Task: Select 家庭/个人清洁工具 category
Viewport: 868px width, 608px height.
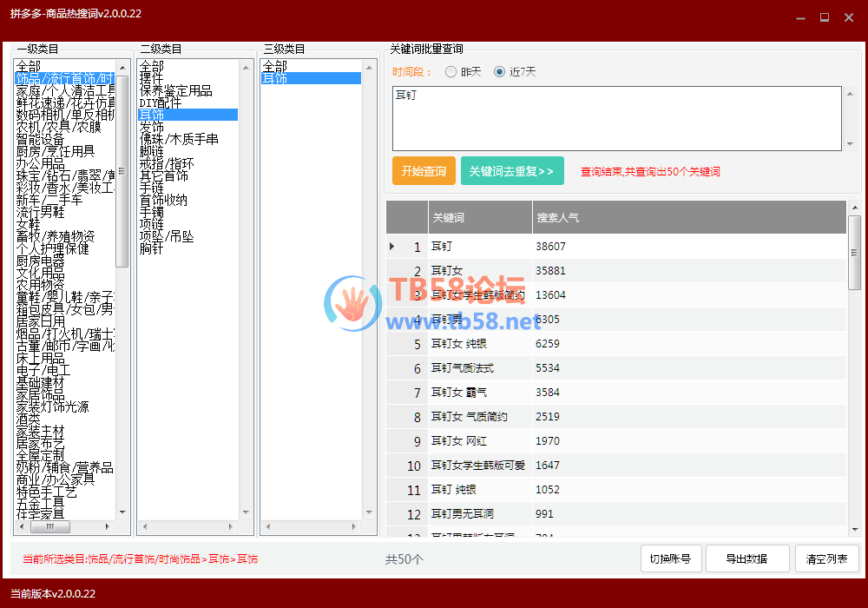Action: point(65,90)
